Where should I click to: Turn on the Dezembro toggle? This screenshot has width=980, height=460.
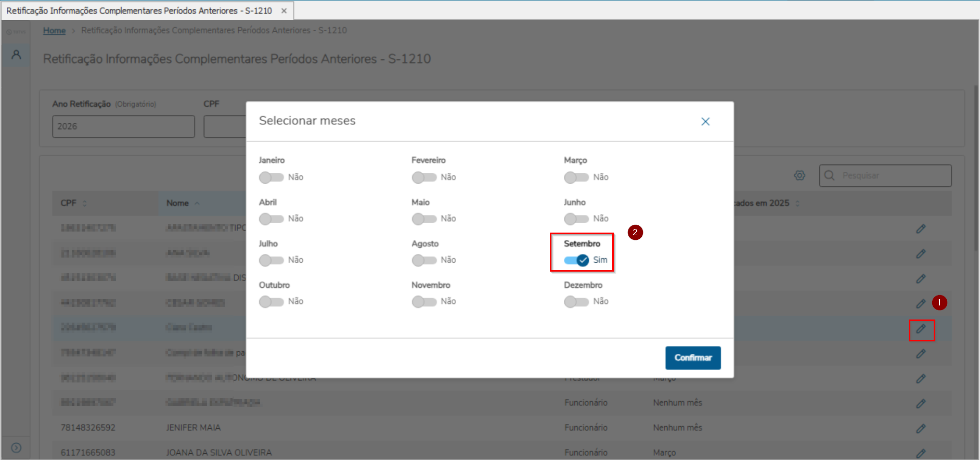pyautogui.click(x=576, y=302)
